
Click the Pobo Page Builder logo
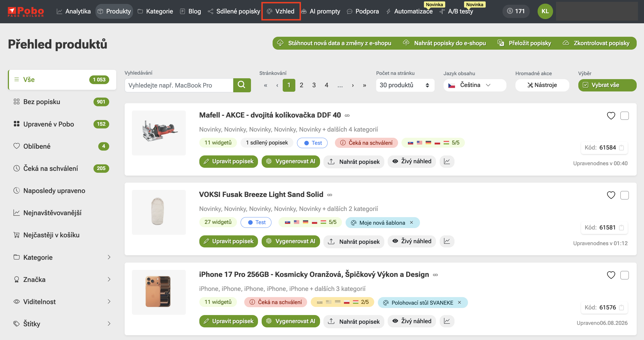(x=26, y=12)
